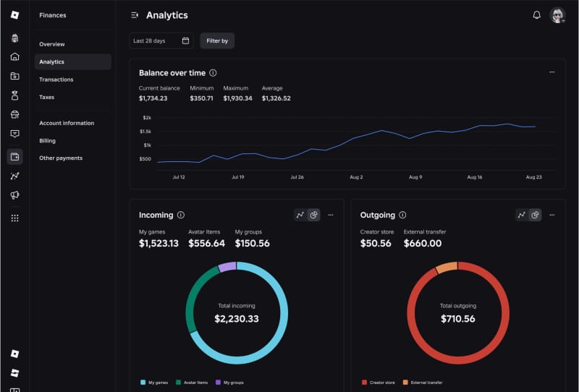Screen dimensions: 579x392
Task: Go to the Home icon in left rail
Action: (x=14, y=56)
